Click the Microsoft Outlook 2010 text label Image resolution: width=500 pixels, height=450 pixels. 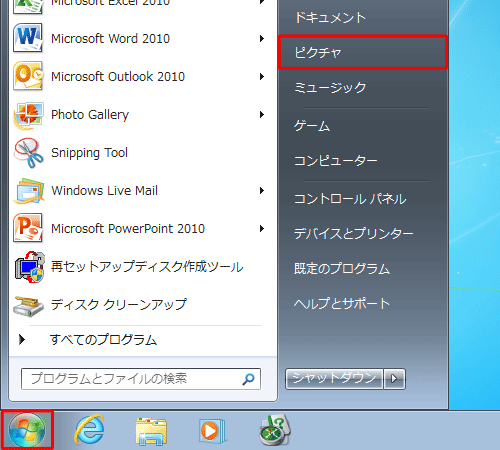tap(118, 77)
